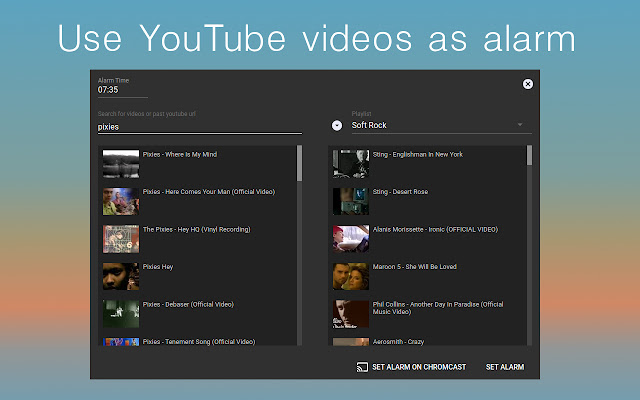The width and height of the screenshot is (640, 400).
Task: Close the alarm dialog with the X icon
Action: pyautogui.click(x=528, y=84)
